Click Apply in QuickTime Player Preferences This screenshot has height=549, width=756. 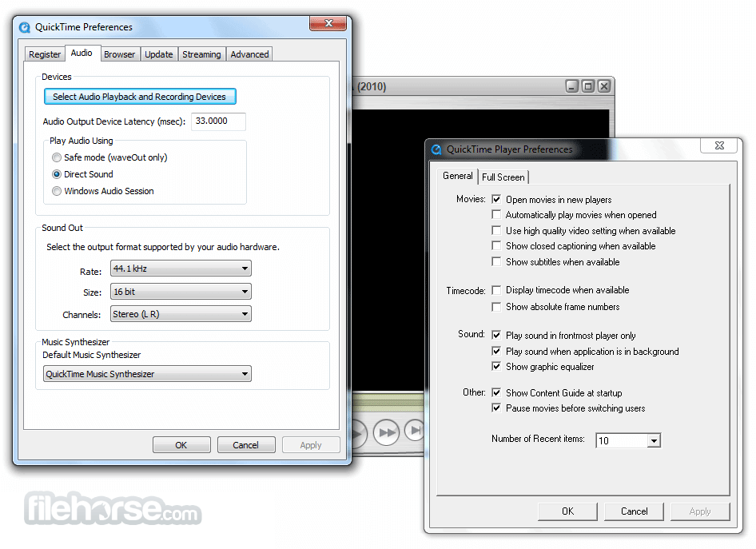700,511
